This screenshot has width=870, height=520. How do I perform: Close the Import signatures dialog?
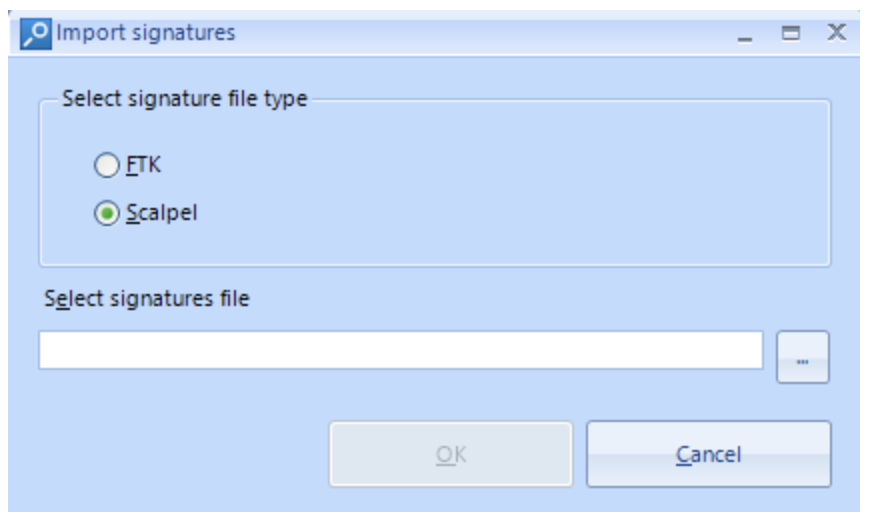(837, 33)
